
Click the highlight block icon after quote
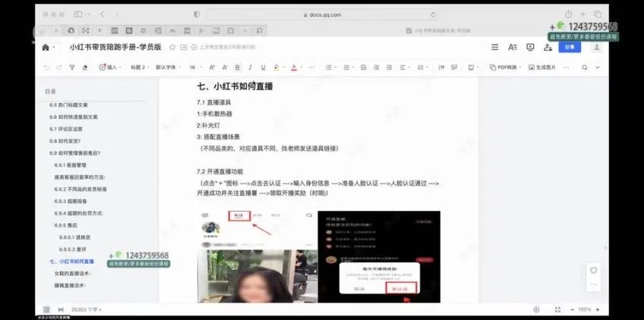[x=454, y=67]
